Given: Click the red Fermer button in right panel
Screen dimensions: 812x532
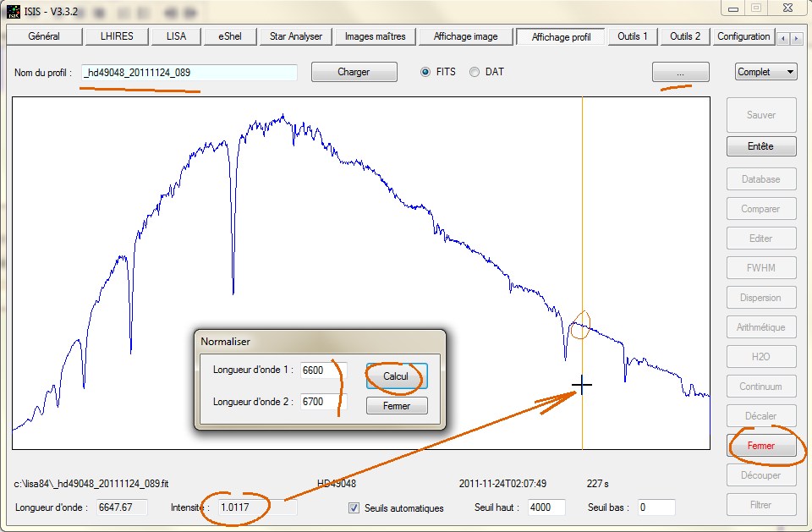Looking at the screenshot, I should [760, 446].
